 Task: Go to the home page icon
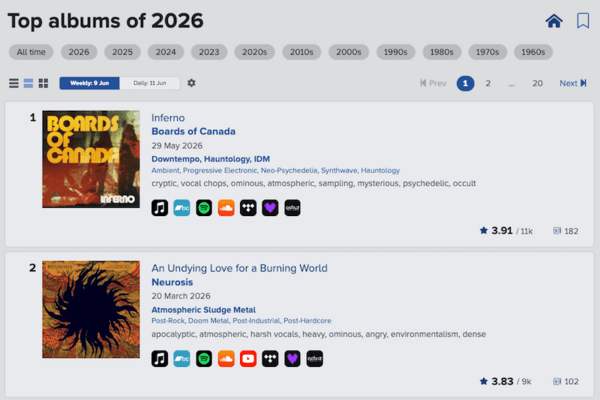(554, 21)
